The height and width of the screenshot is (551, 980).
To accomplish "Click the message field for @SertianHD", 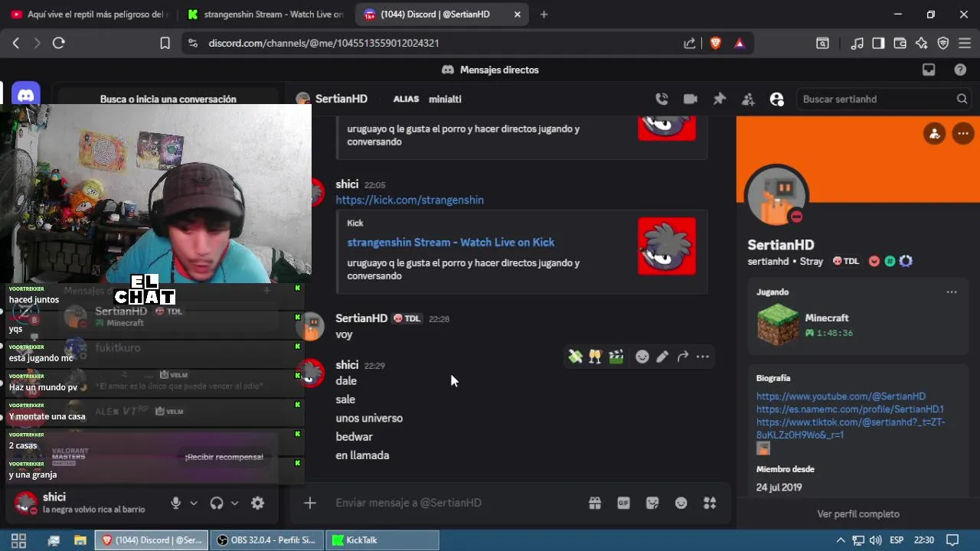I will point(456,503).
